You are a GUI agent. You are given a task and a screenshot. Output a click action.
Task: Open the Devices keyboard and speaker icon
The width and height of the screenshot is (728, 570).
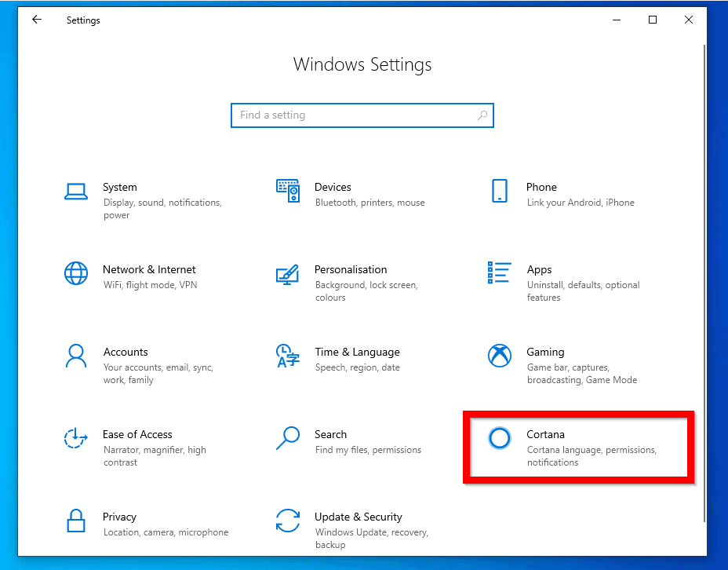[288, 191]
